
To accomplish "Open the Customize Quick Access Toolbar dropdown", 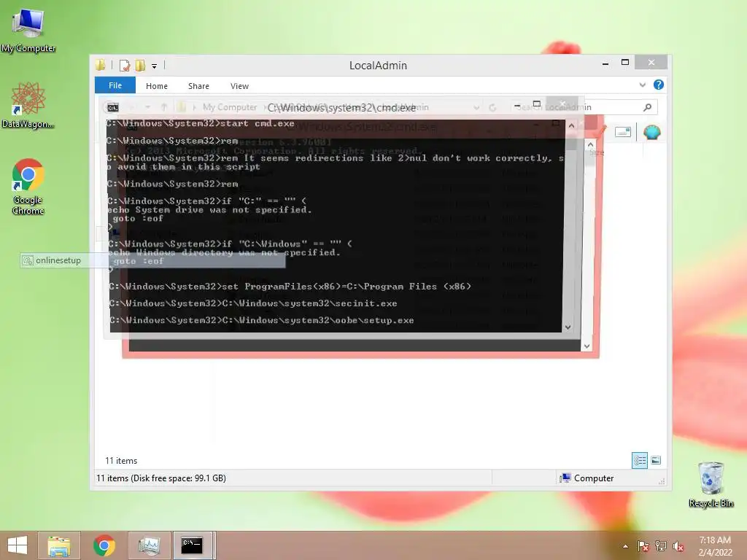I will coord(155,66).
